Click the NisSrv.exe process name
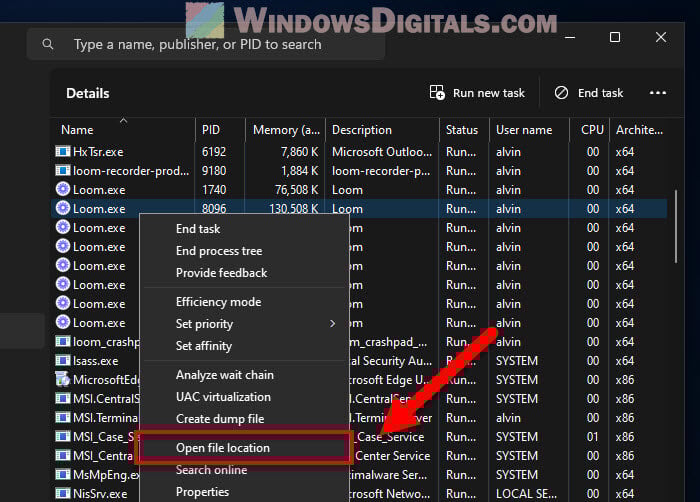The image size is (700, 502). click(x=100, y=494)
